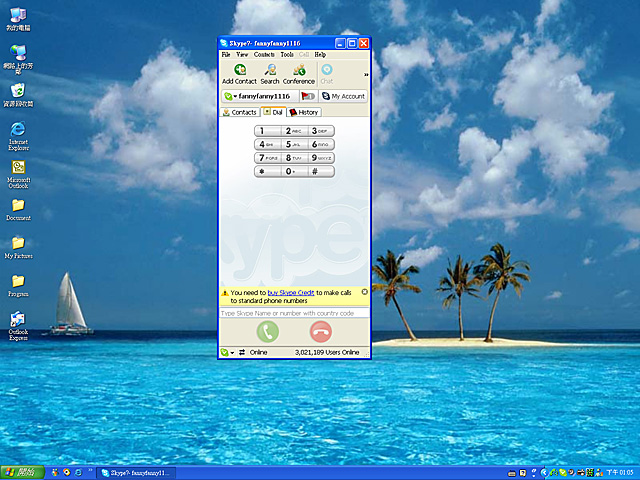Follow the buy Skype Credit link
Image resolution: width=640 pixels, height=480 pixels.
[x=291, y=293]
